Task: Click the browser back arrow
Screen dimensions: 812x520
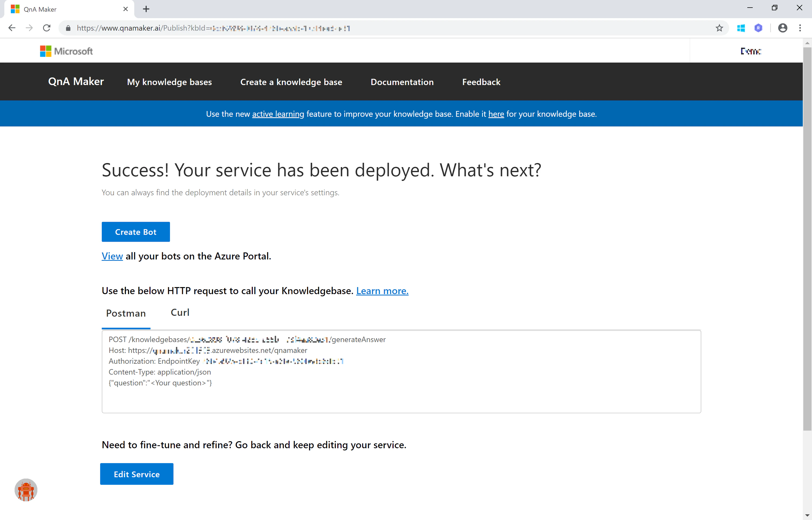Action: click(12, 28)
